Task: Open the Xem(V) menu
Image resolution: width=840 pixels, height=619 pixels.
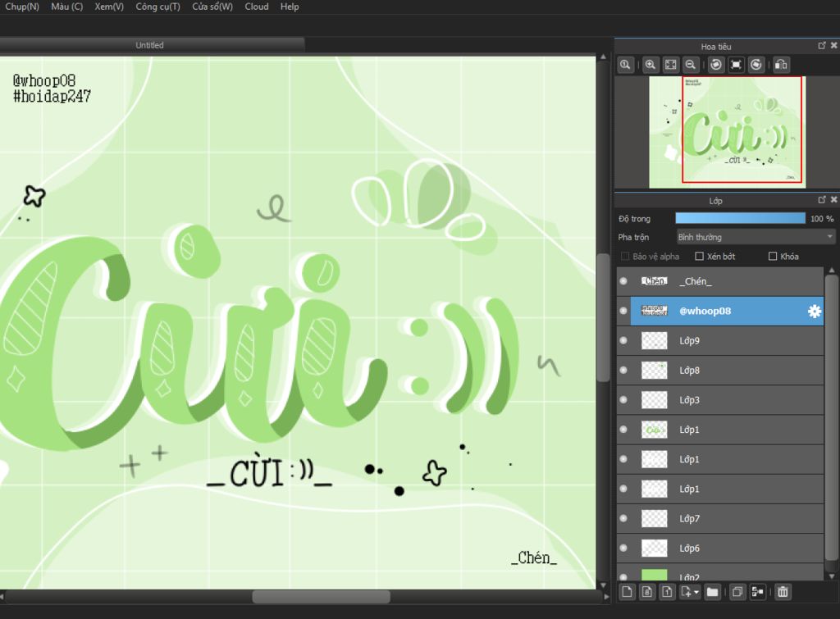Action: [109, 7]
